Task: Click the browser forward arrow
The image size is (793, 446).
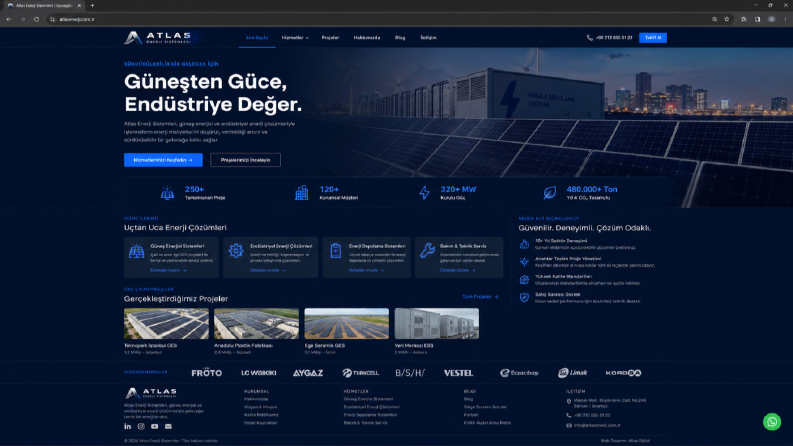Action: (x=23, y=19)
